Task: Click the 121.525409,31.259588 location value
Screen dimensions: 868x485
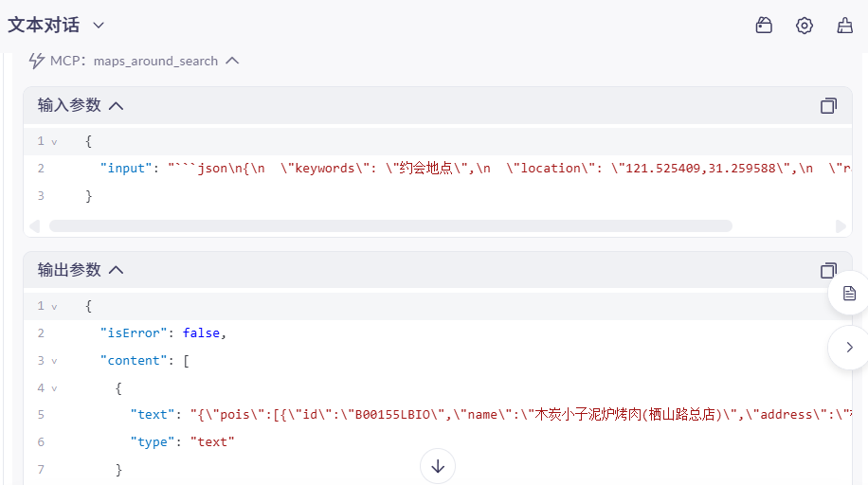Action: [701, 169]
